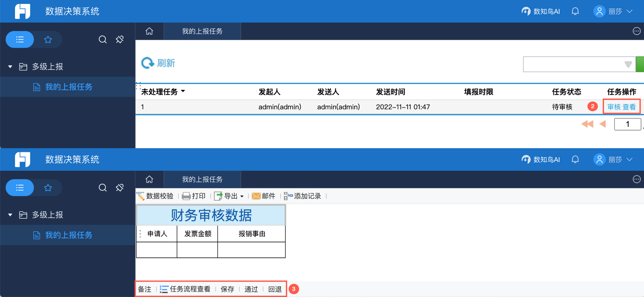Go to home tab in bottom panel

pos(149,179)
